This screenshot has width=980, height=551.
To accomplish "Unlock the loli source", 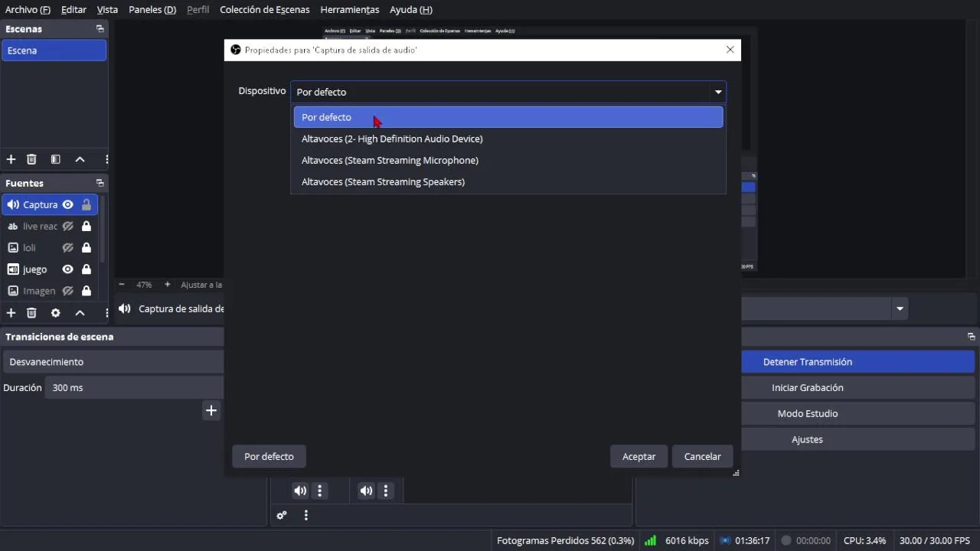I will (87, 247).
